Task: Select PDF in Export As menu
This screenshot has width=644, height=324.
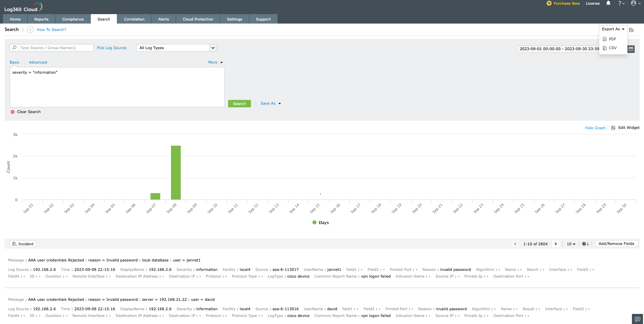Action: [613, 39]
